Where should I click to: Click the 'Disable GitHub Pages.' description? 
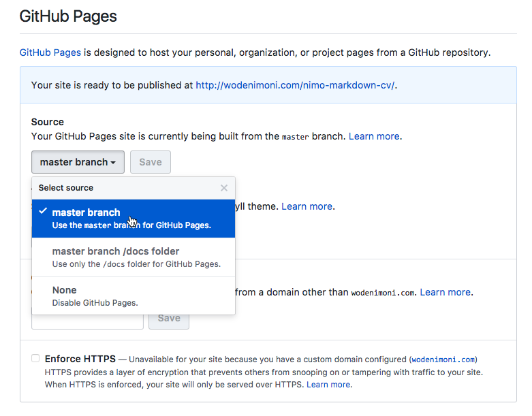click(x=95, y=303)
